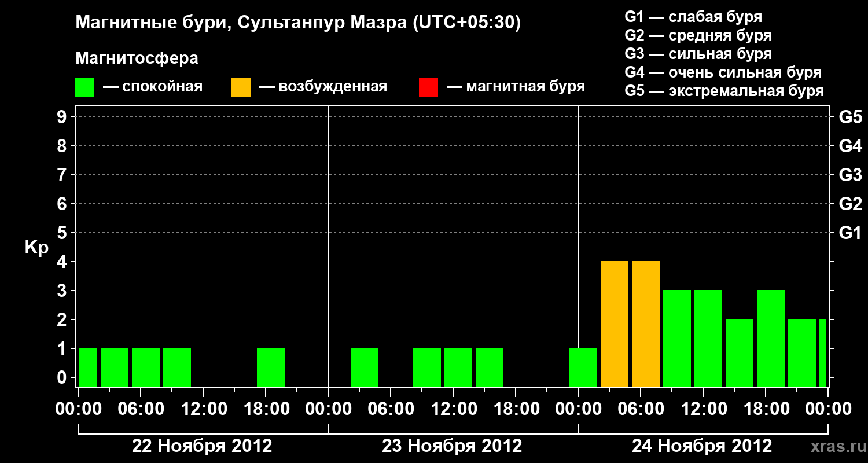Click the 'G5 — экстремальная буря' line
Viewport: 868px width, 463px height.
[724, 91]
